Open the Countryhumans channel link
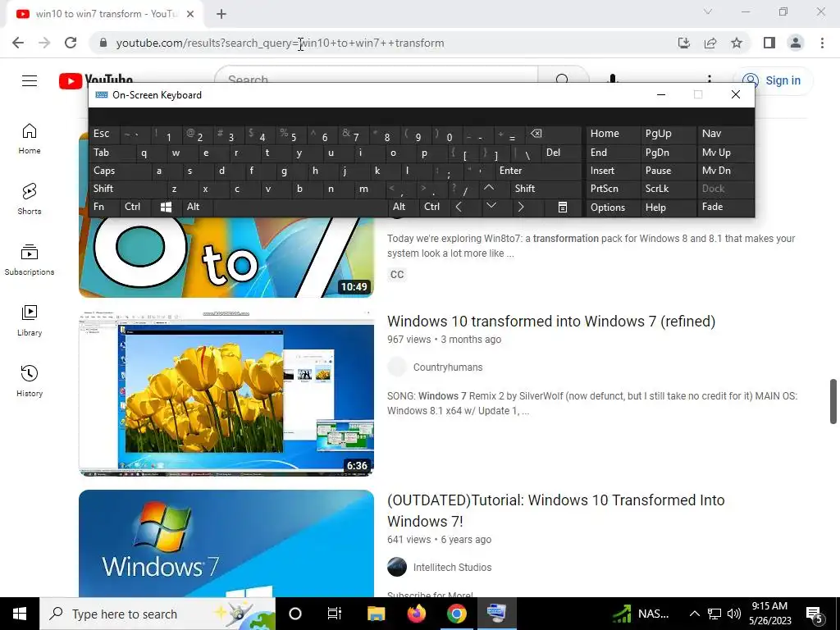The height and width of the screenshot is (630, 840). click(x=448, y=367)
